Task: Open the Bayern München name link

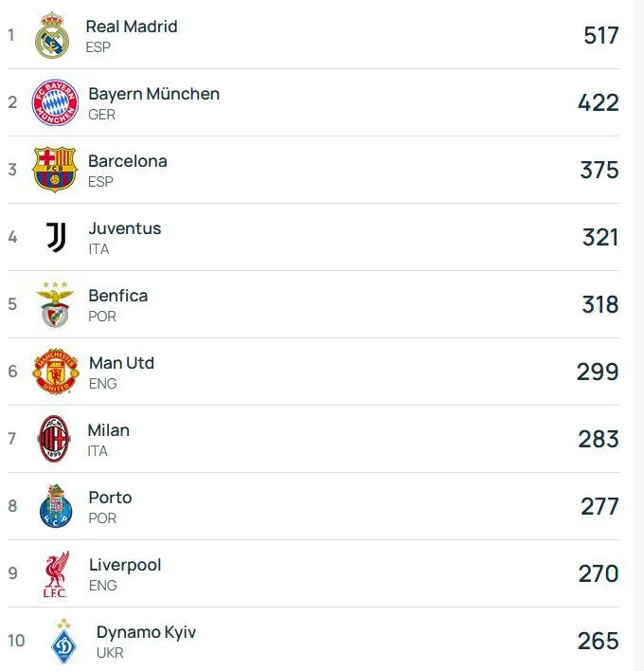Action: point(154,94)
